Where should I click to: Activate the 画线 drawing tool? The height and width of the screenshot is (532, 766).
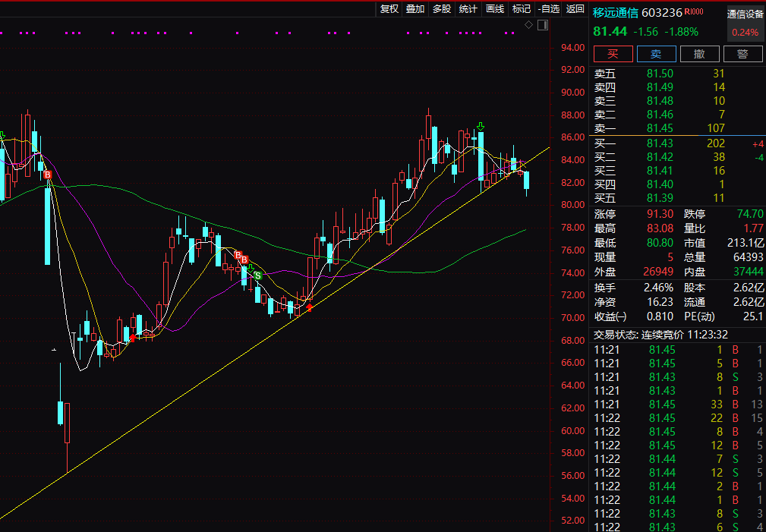tap(495, 9)
